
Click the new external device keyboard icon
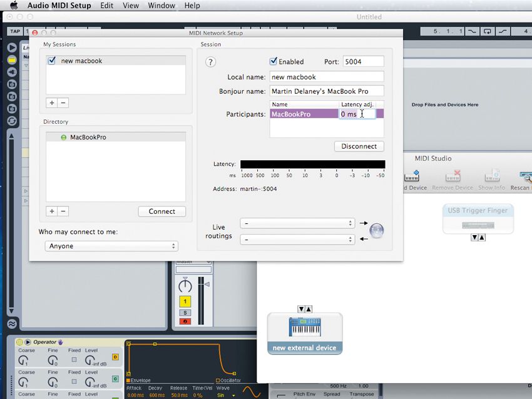click(x=305, y=326)
